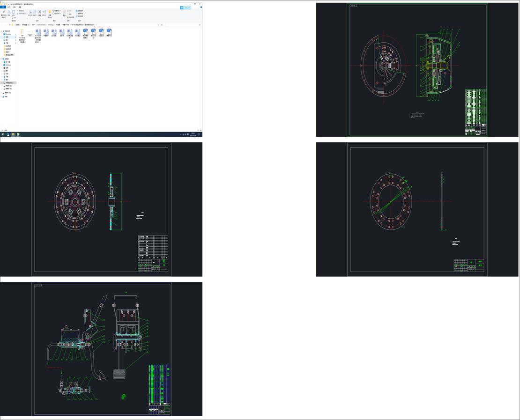The width and height of the screenshot is (520, 420).
Task: Open the first DWG file with blue icon
Action: click(x=86, y=32)
